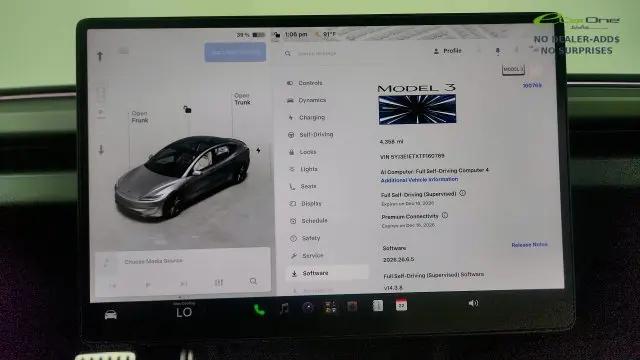Tap the down arrow icon at left edge

(x=101, y=150)
